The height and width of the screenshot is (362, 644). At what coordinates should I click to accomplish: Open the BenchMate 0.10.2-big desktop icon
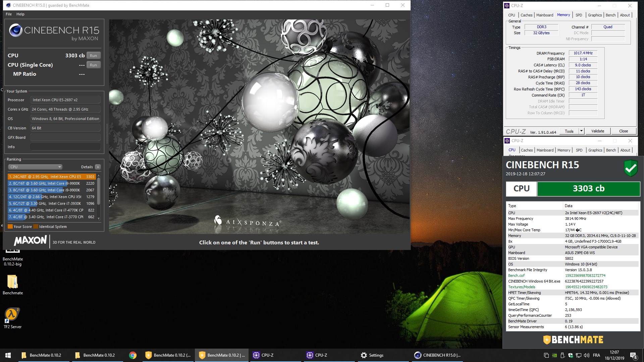pos(13,257)
